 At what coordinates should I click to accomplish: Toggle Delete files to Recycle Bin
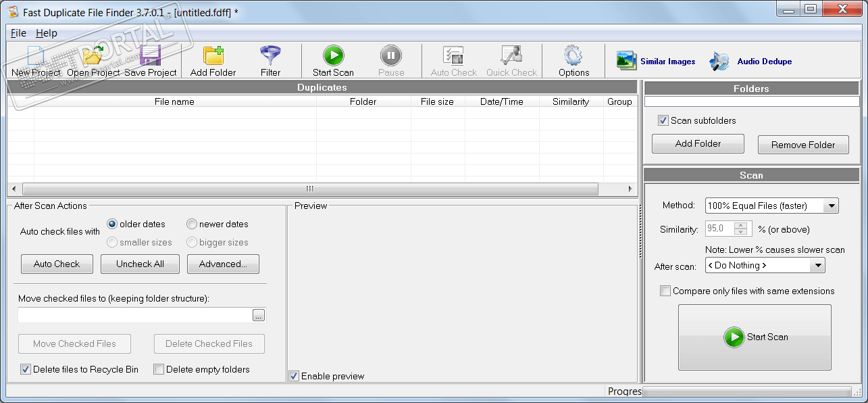[x=26, y=369]
